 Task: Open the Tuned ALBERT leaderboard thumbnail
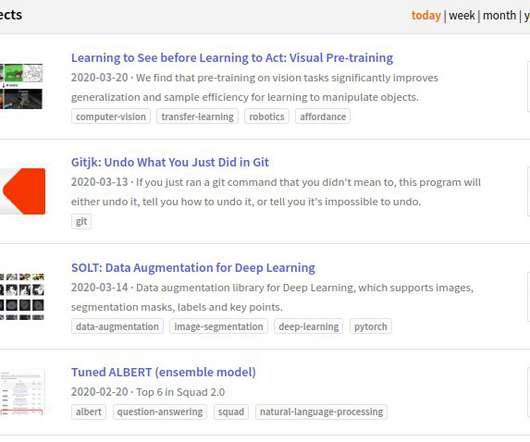click(x=22, y=393)
